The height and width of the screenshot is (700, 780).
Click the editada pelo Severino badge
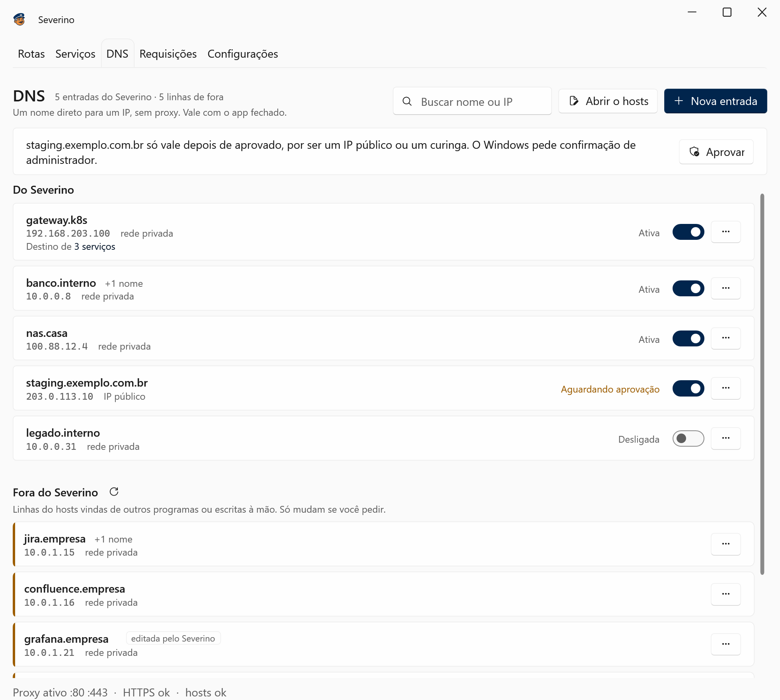[x=173, y=638]
